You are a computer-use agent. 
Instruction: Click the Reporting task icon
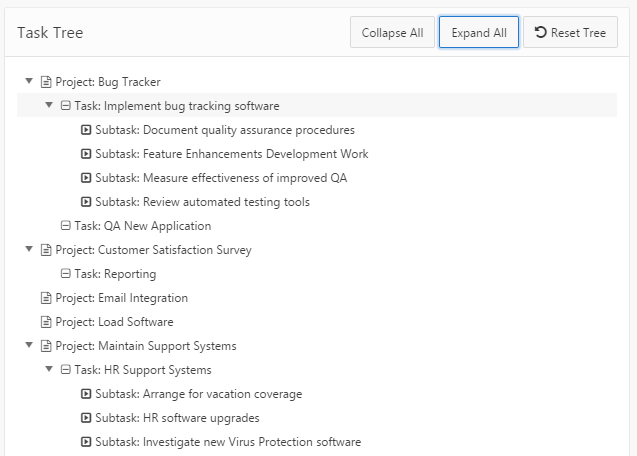click(x=66, y=274)
